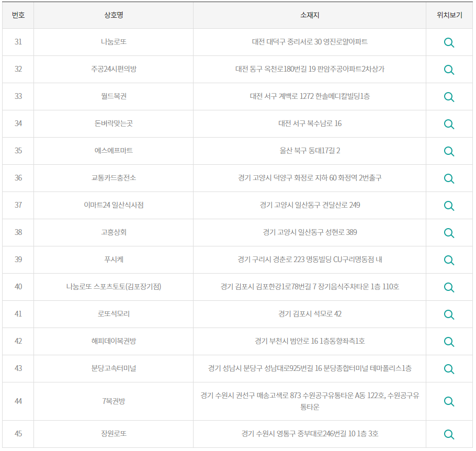Select store name 나눔로또 in row 31
This screenshot has width=476, height=451.
pyautogui.click(x=114, y=42)
